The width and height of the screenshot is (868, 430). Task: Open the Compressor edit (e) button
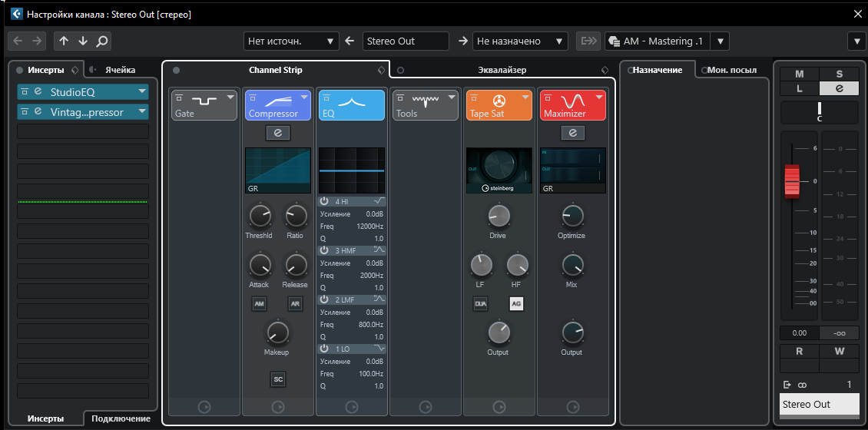pos(278,133)
